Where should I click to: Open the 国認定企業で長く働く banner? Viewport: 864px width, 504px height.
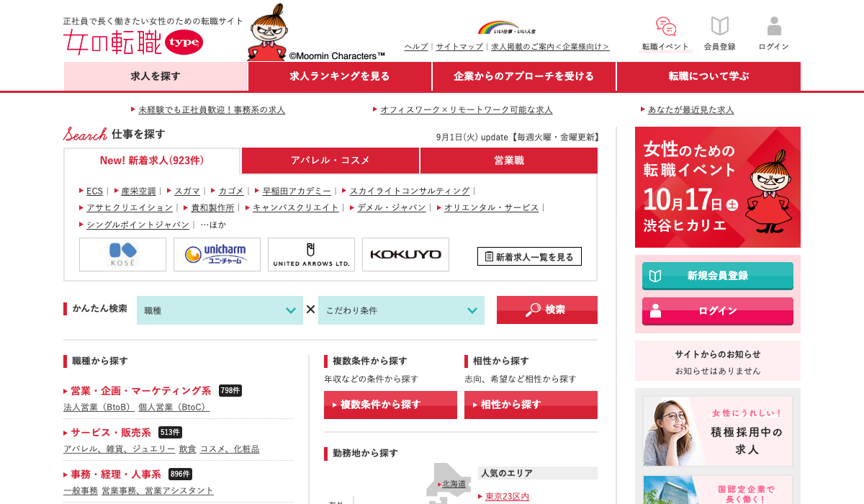tap(718, 490)
